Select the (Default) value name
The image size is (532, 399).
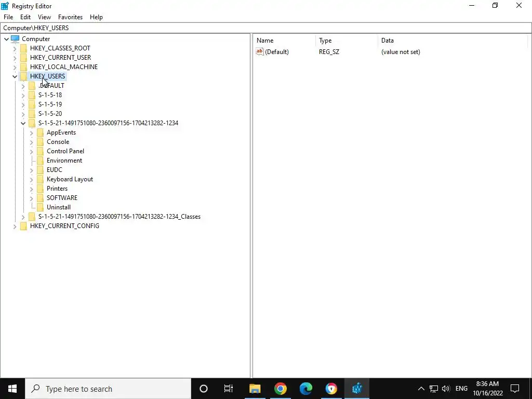click(277, 52)
